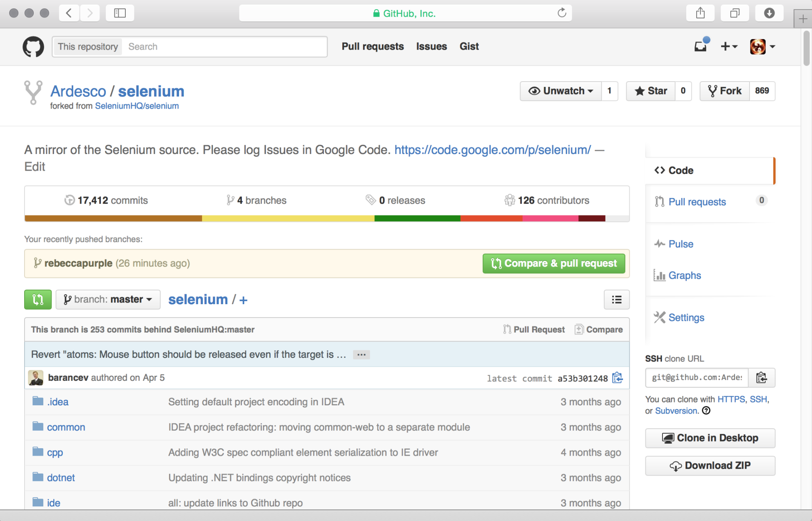Image resolution: width=812 pixels, height=521 pixels.
Task: Click Pull Request link in branch bar
Action: 534,330
